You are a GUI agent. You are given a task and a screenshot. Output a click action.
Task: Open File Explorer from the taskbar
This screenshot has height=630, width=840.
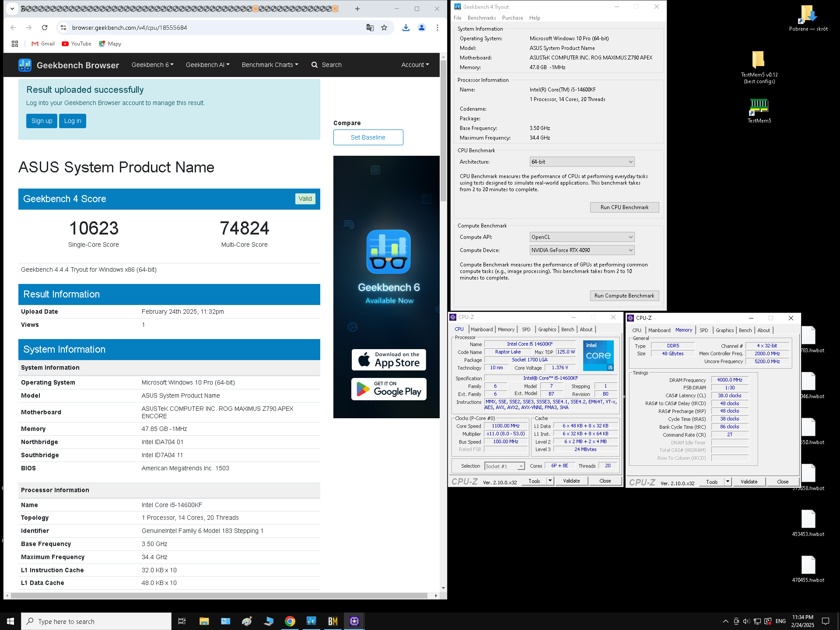204,621
